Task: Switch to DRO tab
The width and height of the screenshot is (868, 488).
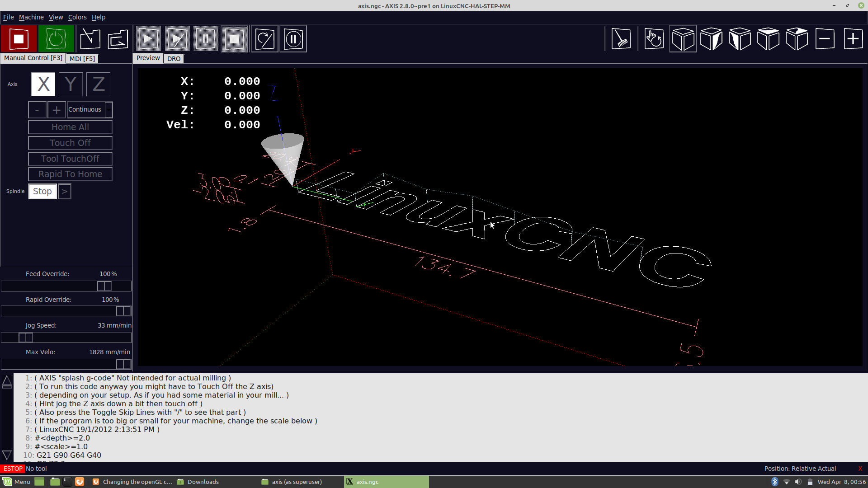Action: (x=174, y=58)
